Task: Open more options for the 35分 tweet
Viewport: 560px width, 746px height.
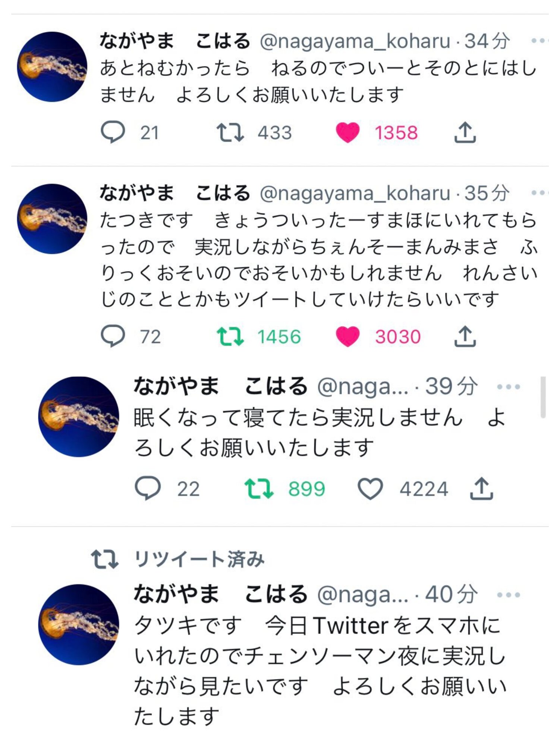Action: (x=539, y=193)
